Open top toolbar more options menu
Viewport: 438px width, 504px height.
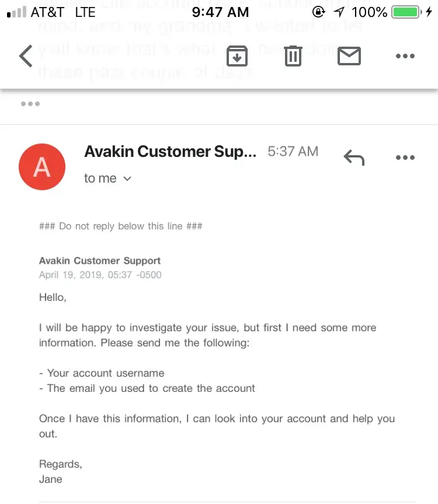click(x=405, y=56)
